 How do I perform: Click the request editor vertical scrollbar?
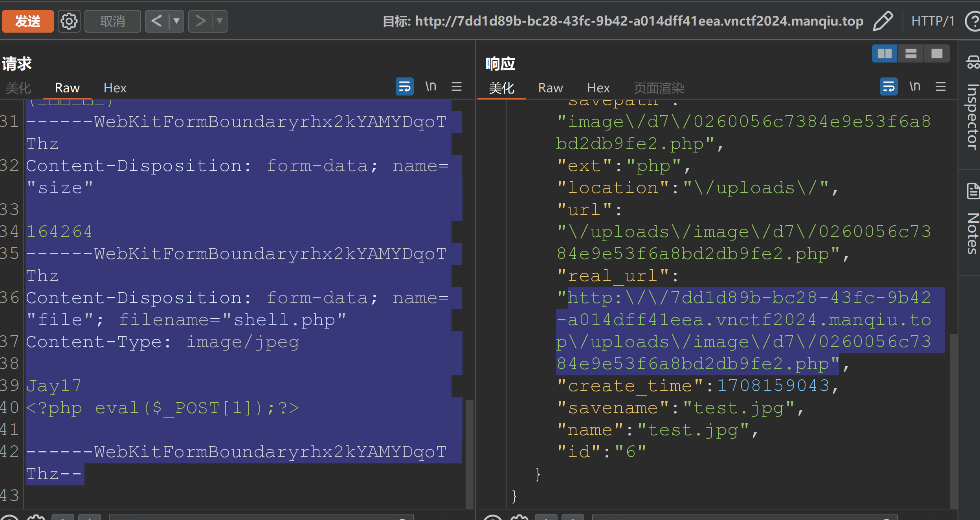point(469,454)
